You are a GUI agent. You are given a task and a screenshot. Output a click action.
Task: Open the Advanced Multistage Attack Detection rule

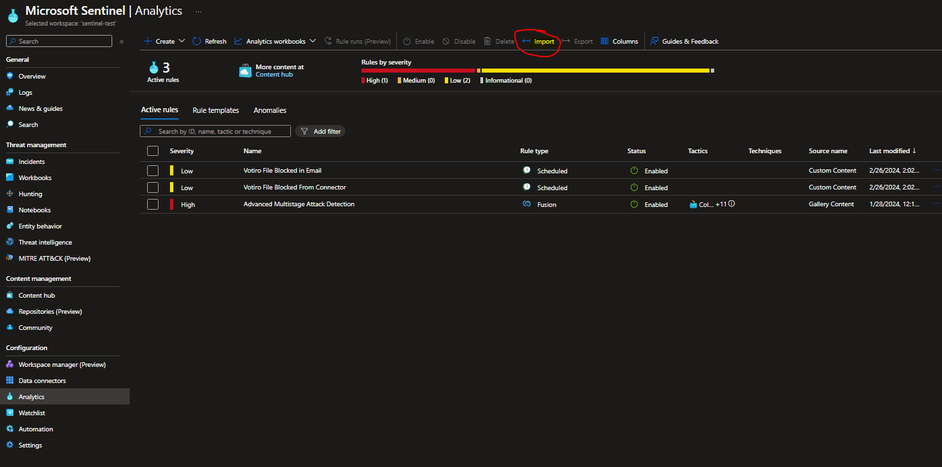coord(299,204)
